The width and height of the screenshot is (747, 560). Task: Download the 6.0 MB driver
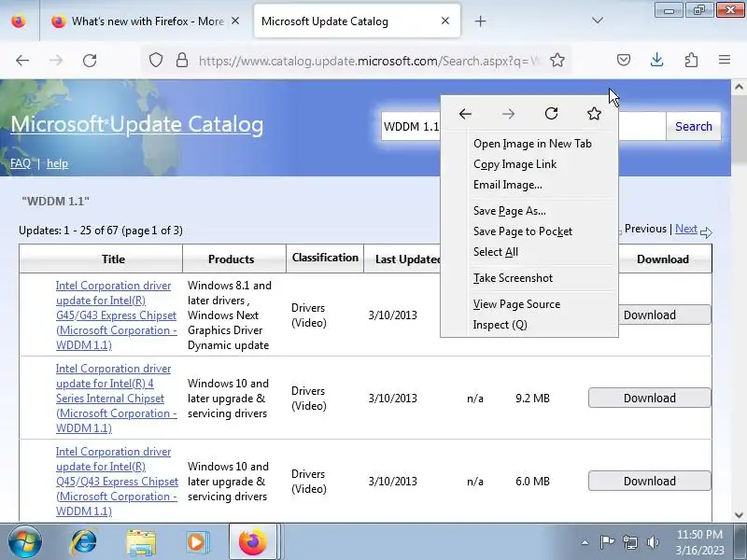coord(649,481)
